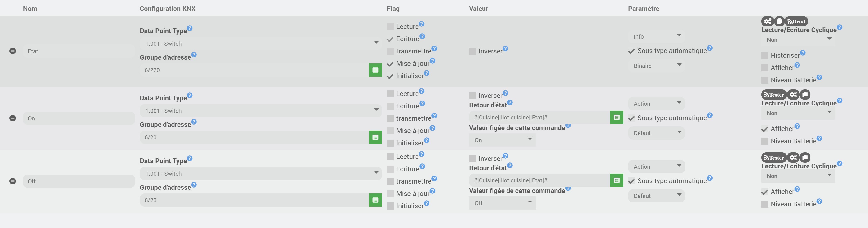Uncheck Ecriture flag for Etat command
This screenshot has width=868, height=228.
[x=390, y=39]
